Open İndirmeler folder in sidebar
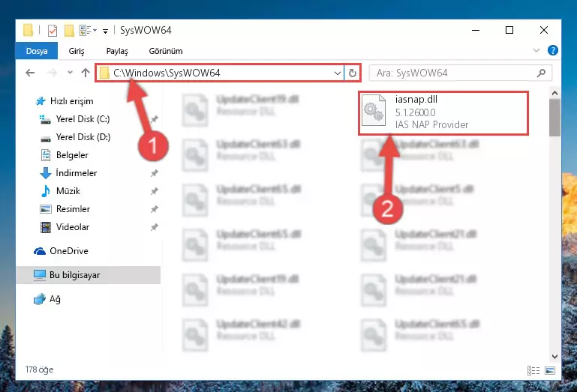The image size is (577, 392). [x=68, y=173]
